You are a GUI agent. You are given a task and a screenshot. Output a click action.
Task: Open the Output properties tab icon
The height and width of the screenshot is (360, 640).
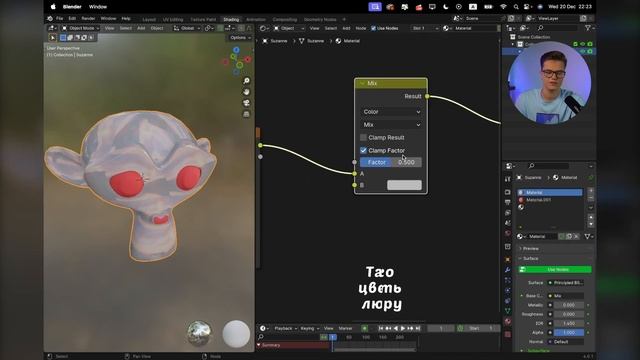click(x=508, y=202)
